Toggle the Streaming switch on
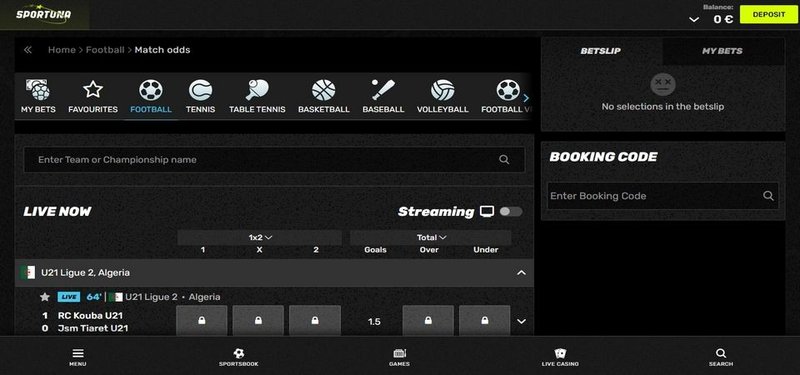The image size is (800, 375). (x=511, y=212)
